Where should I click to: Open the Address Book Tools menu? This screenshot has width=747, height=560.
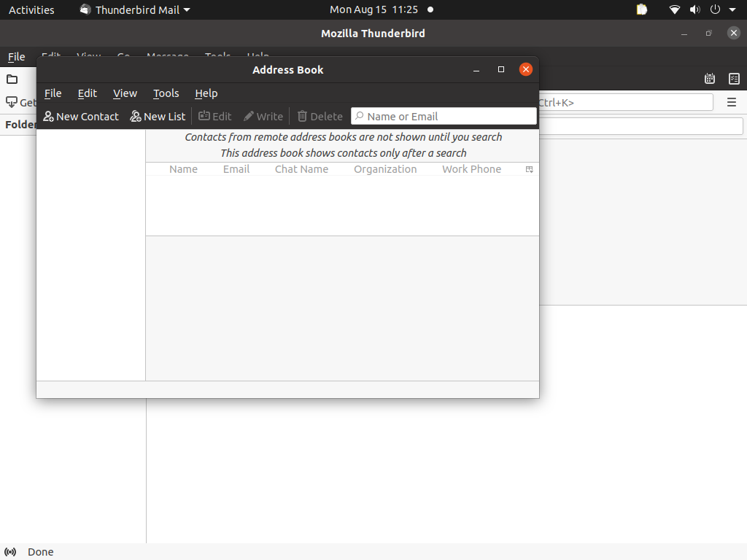tap(166, 93)
